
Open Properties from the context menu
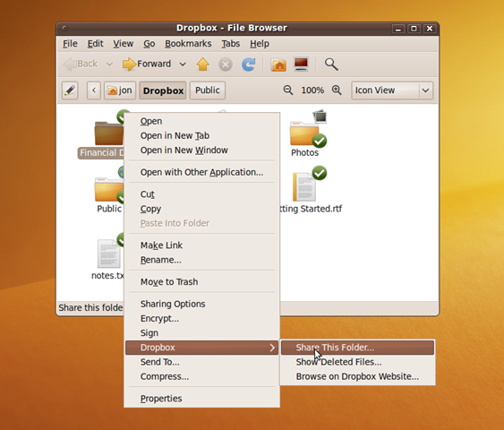(x=201, y=399)
